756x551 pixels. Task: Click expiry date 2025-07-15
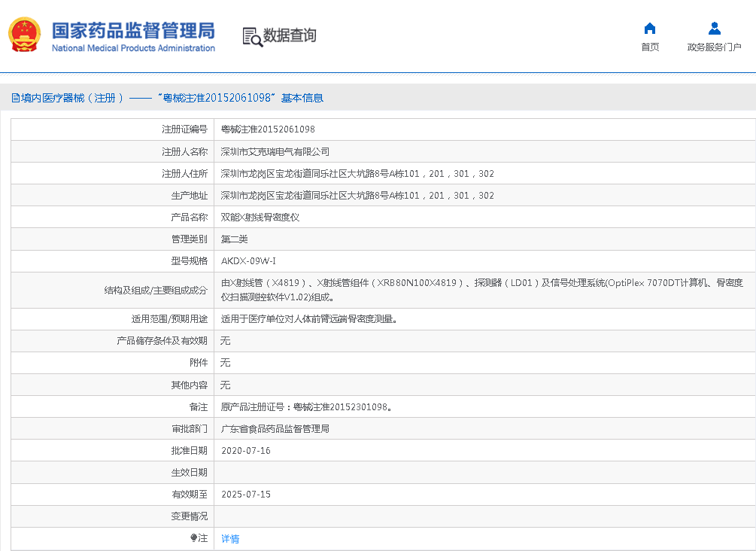click(246, 495)
